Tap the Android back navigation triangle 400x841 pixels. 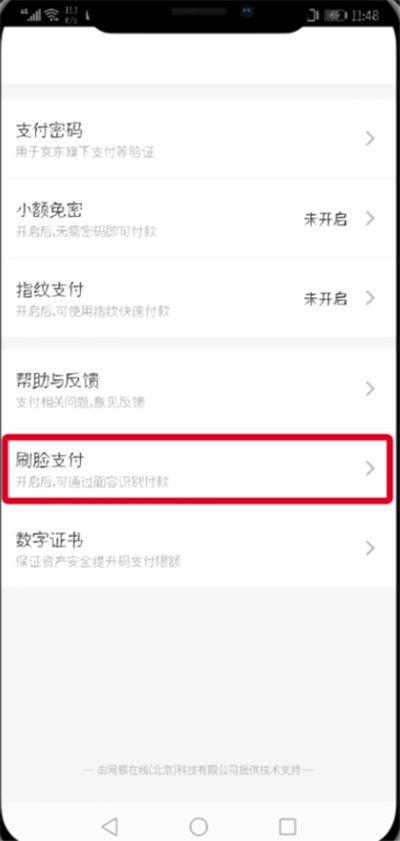[109, 825]
